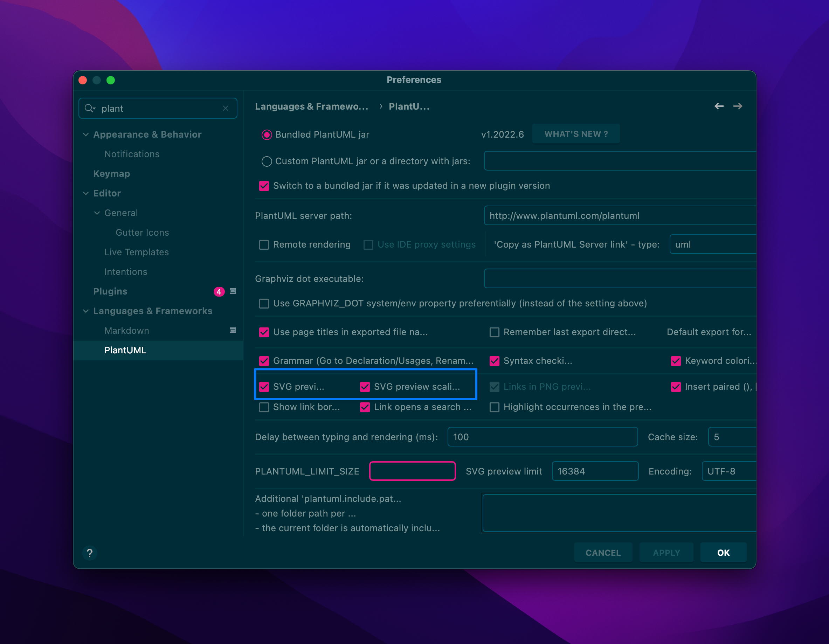This screenshot has height=644, width=829.
Task: Open help with question mark icon
Action: click(x=90, y=553)
